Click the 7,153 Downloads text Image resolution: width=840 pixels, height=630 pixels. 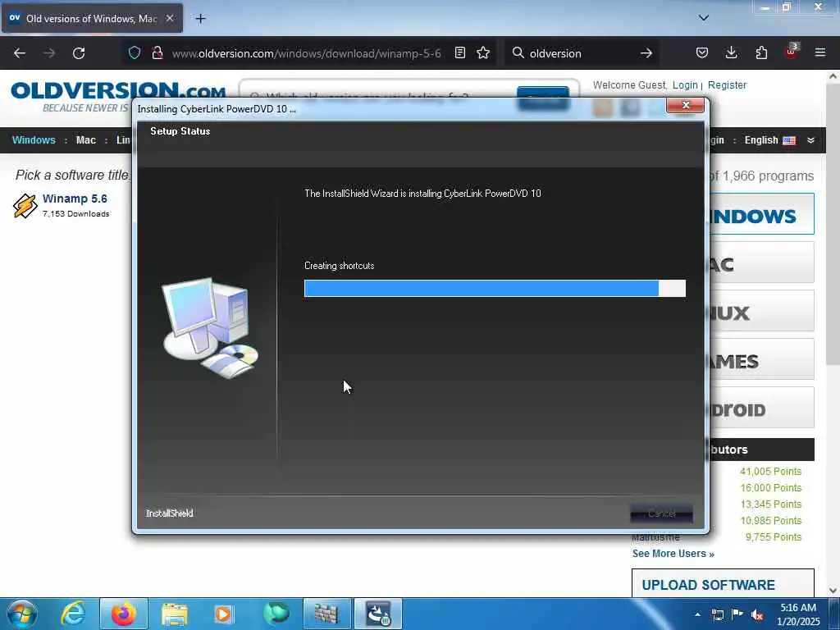(76, 214)
